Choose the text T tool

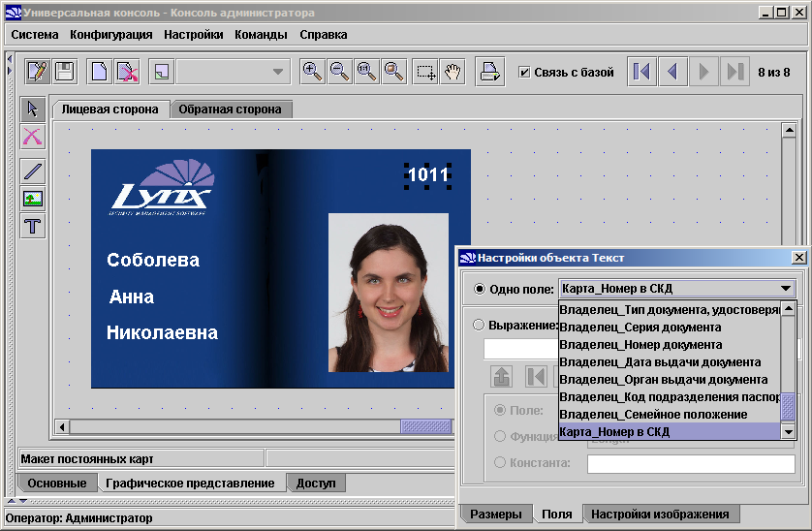click(33, 226)
